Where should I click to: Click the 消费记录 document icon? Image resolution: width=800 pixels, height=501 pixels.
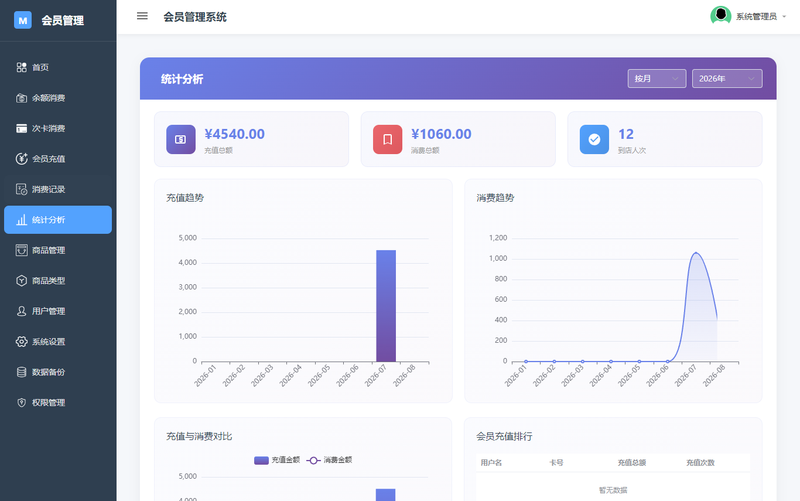[x=21, y=189]
